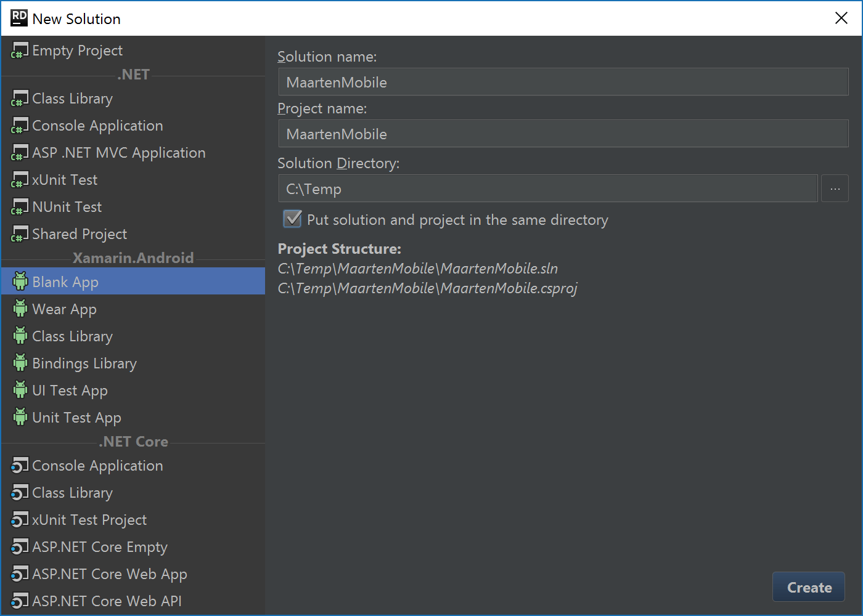
Task: Click the Solution Directory path field
Action: pyautogui.click(x=548, y=188)
